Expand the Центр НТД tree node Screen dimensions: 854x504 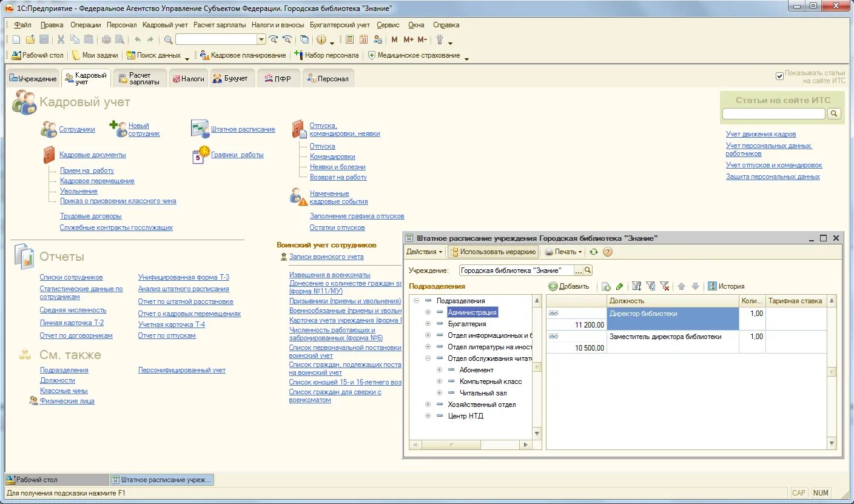(428, 416)
